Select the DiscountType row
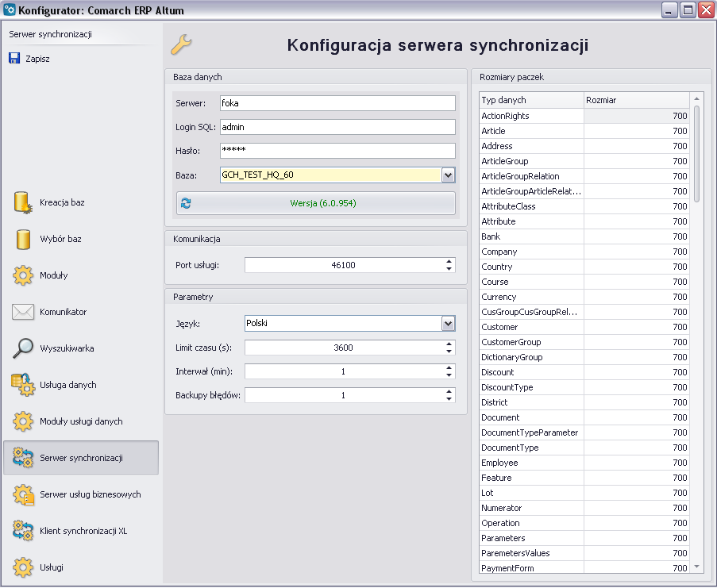This screenshot has width=717, height=588. (584, 387)
